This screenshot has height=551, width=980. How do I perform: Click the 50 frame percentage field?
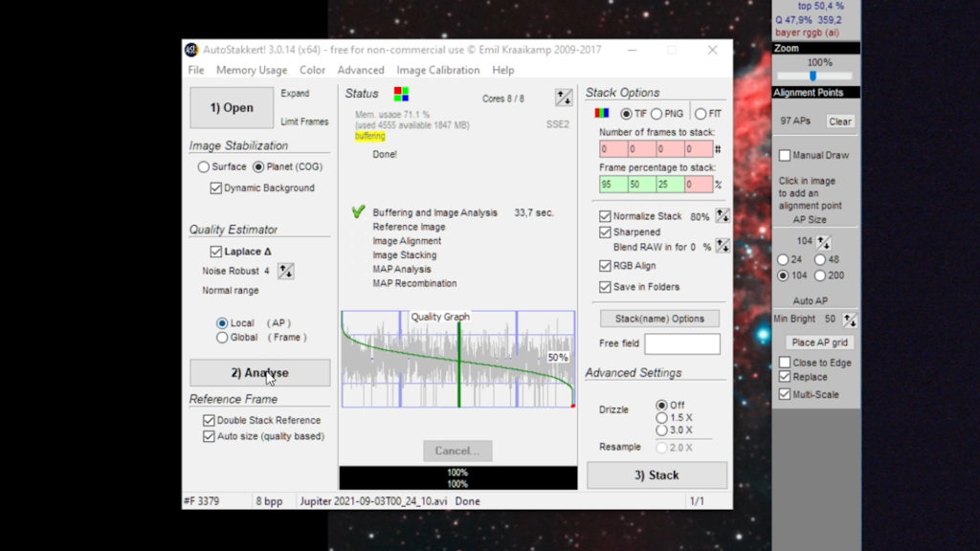(x=642, y=185)
